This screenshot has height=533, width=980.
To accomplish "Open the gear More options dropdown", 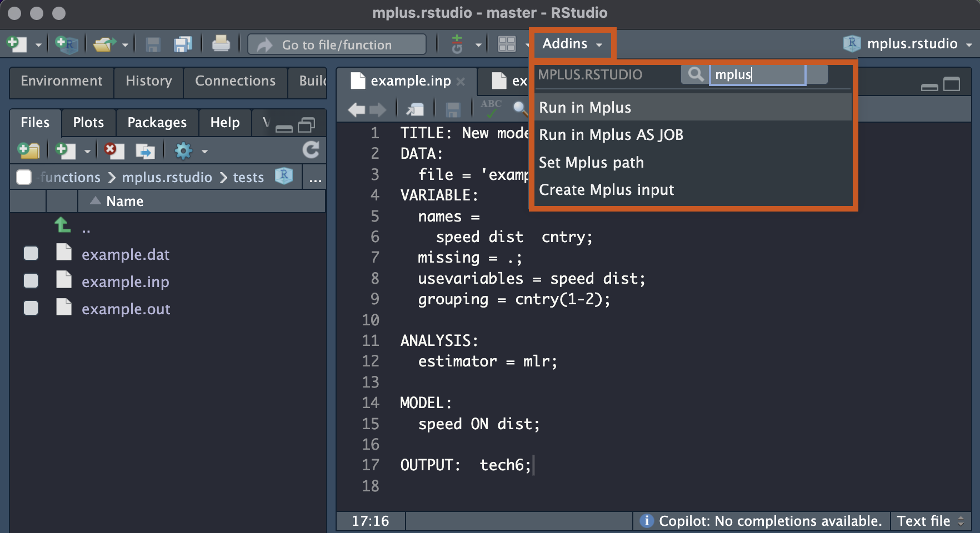I will [190, 150].
